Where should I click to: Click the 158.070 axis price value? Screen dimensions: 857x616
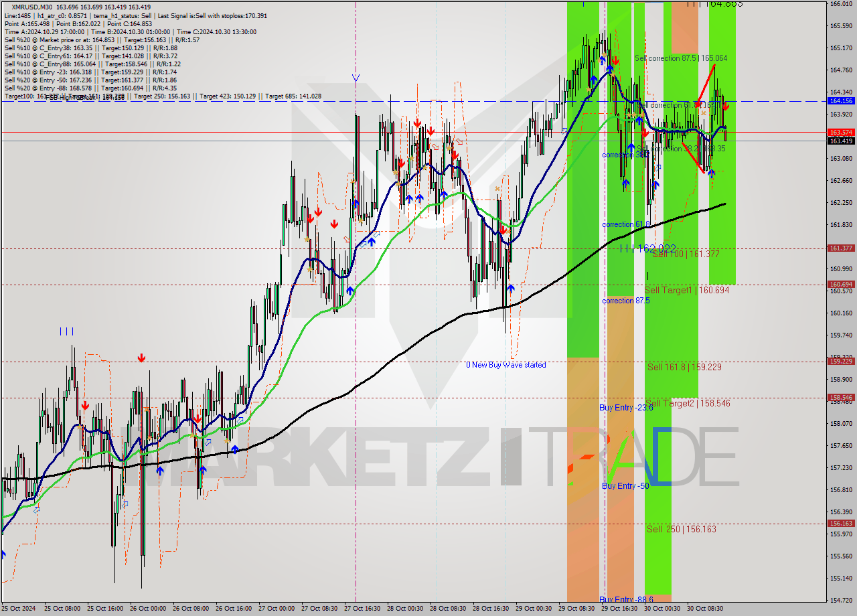pyautogui.click(x=841, y=424)
